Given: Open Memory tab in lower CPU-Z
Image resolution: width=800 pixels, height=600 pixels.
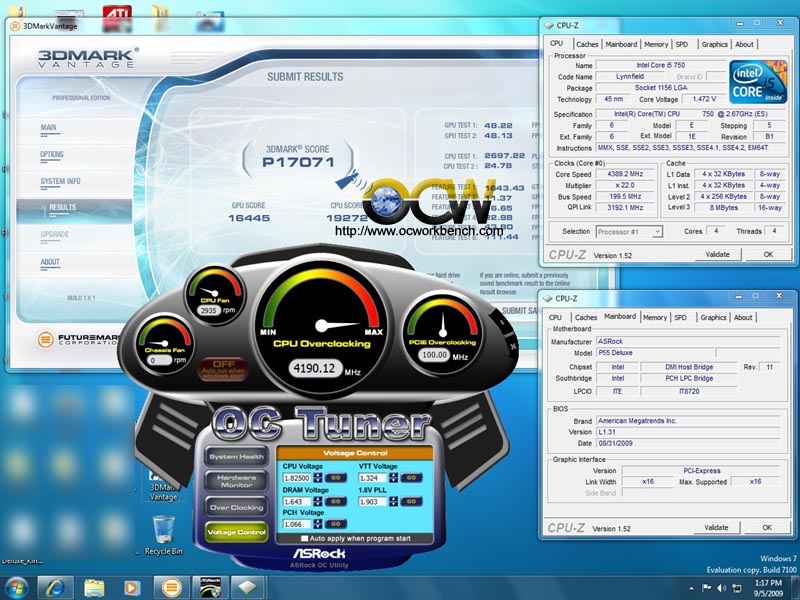Looking at the screenshot, I should point(655,317).
